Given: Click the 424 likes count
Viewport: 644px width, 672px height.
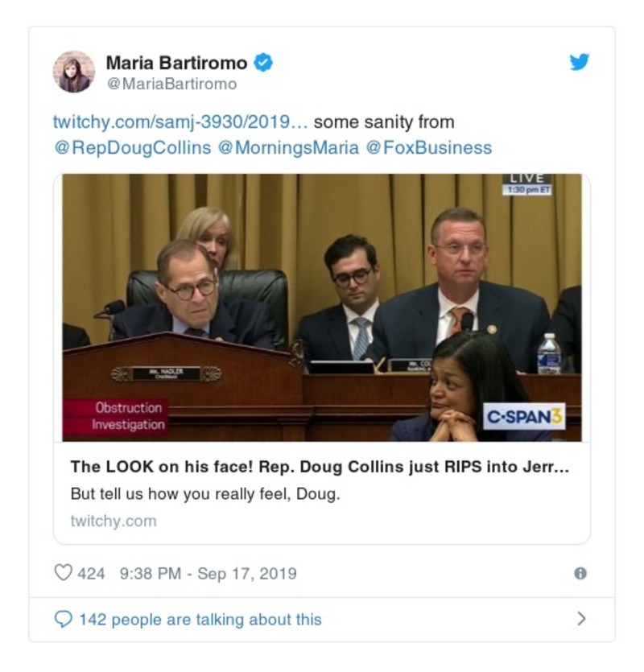Looking at the screenshot, I should click(91, 574).
